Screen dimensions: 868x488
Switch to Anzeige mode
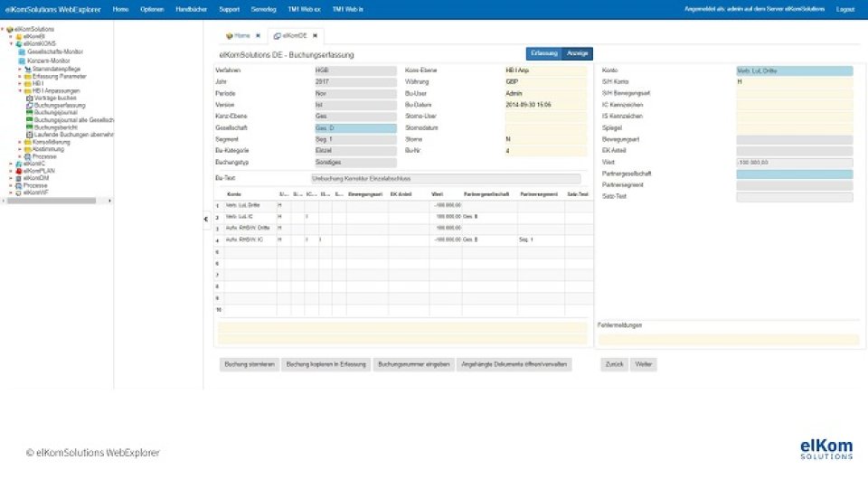click(x=578, y=54)
